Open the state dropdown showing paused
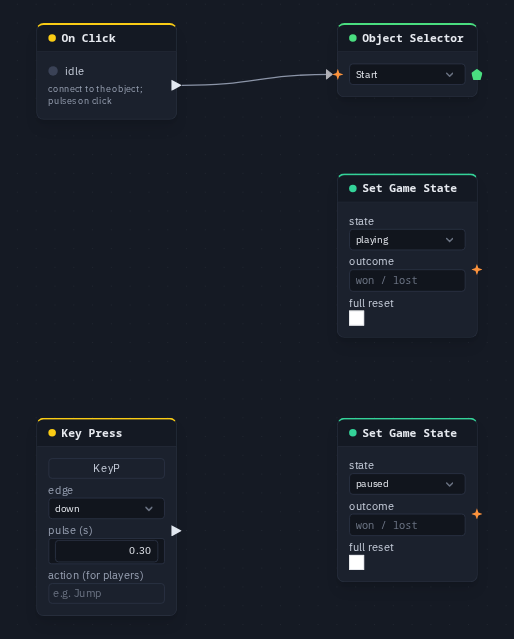Screen dimensions: 514x639 tap(407, 484)
